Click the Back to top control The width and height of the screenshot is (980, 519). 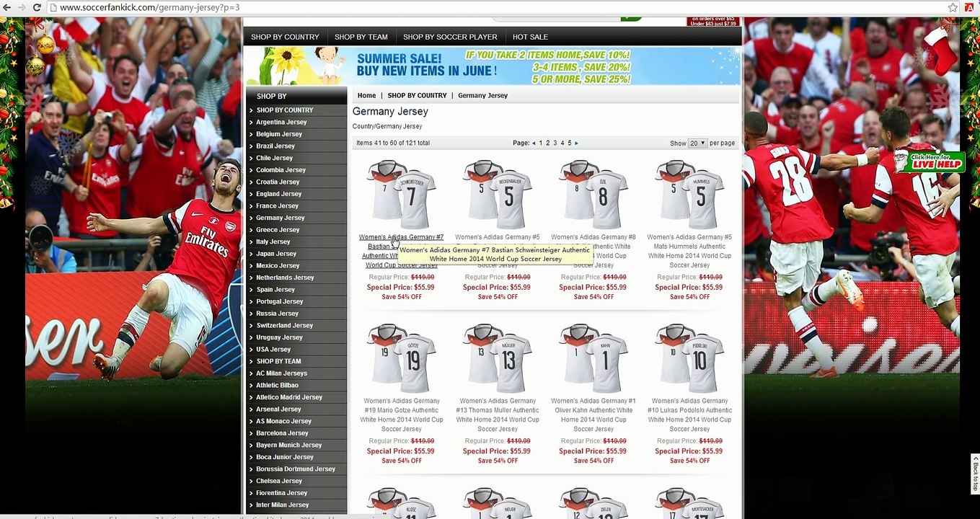975,472
